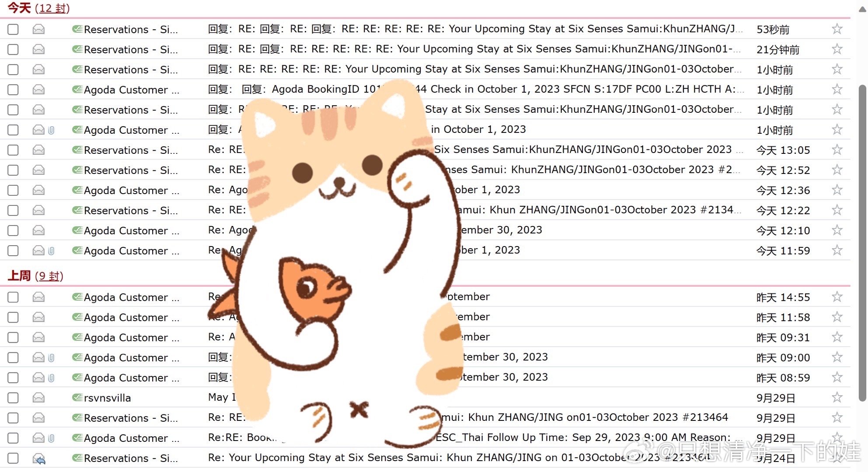This screenshot has width=868, height=472.
Task: Check the box for email at 今天 12:22
Action: click(13, 210)
